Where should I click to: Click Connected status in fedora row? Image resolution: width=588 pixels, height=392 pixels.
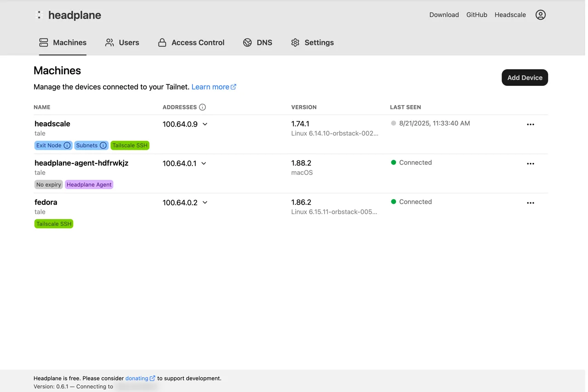415,202
